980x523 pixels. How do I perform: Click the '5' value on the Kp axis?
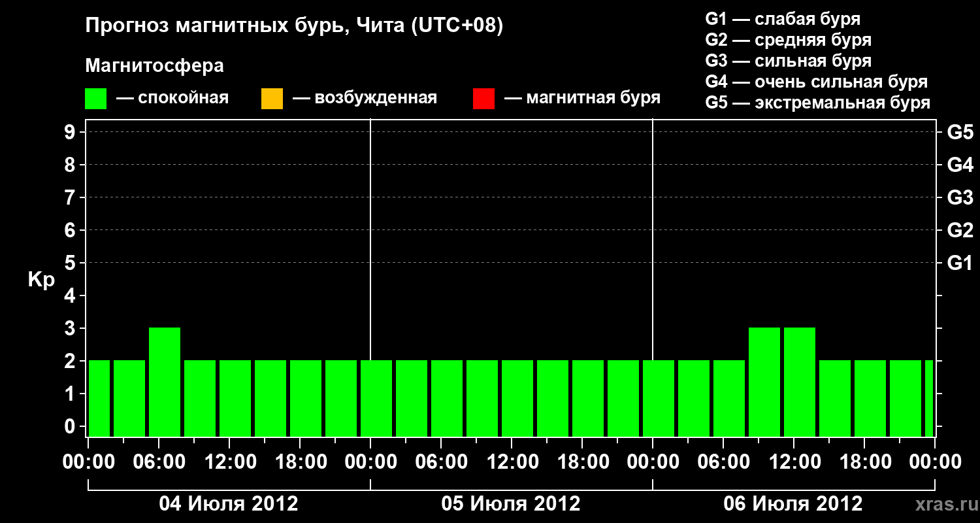[x=71, y=263]
